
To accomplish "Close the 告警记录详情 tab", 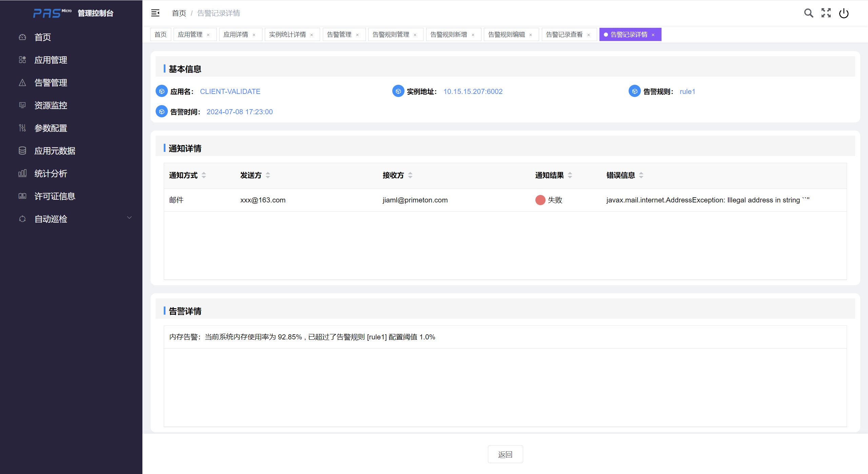I will click(653, 35).
